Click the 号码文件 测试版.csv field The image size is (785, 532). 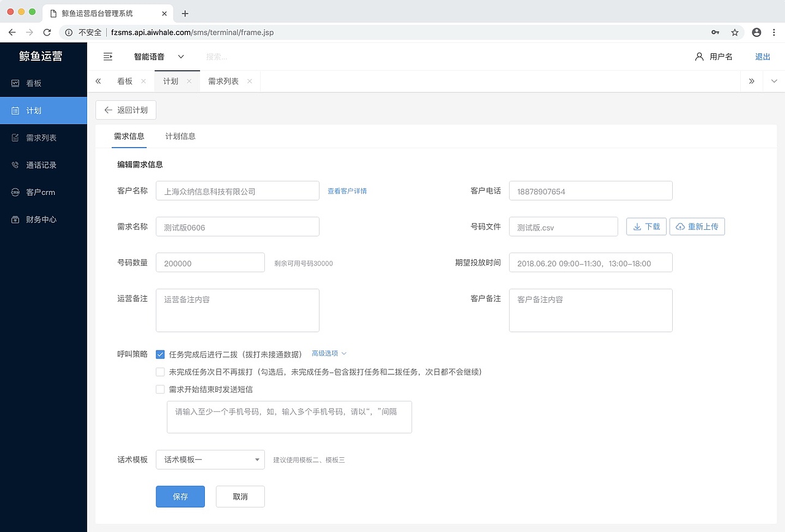(x=564, y=226)
